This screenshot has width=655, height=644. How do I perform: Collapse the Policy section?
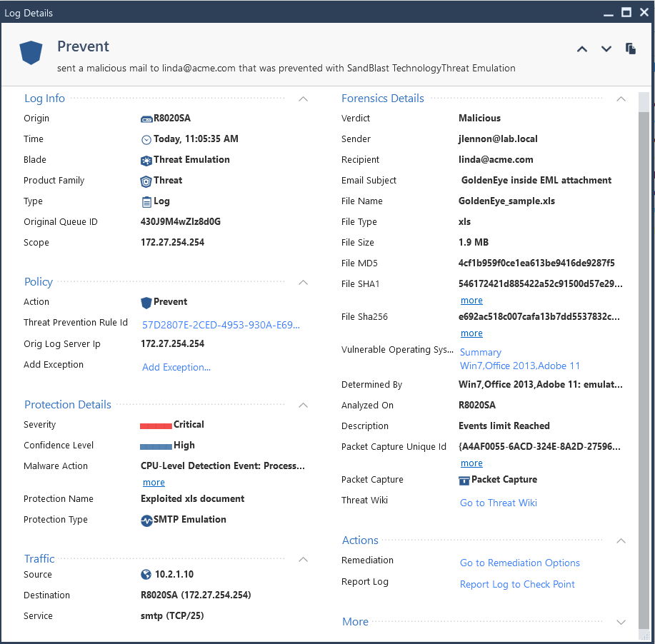coord(304,283)
